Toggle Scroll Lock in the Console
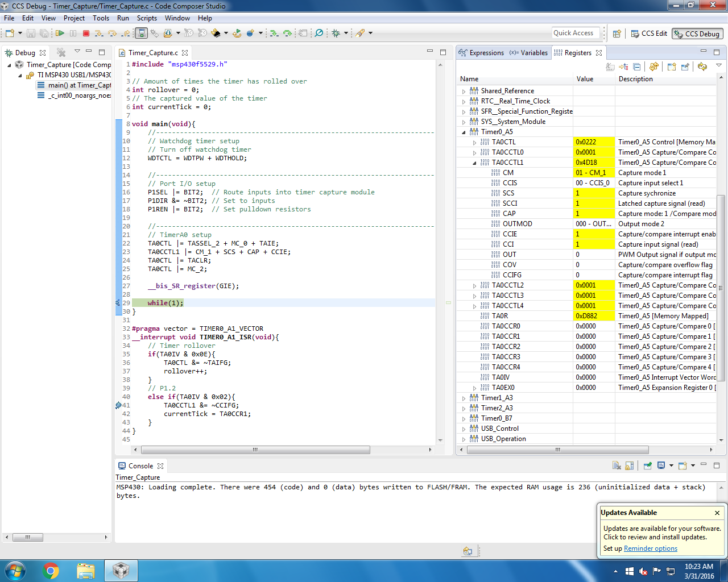The image size is (728, 582). (x=630, y=465)
